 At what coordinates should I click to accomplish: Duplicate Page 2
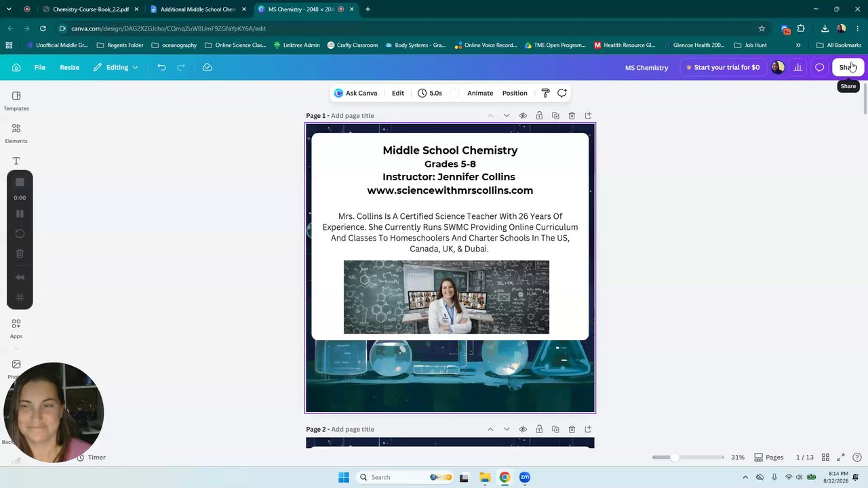[x=555, y=429]
